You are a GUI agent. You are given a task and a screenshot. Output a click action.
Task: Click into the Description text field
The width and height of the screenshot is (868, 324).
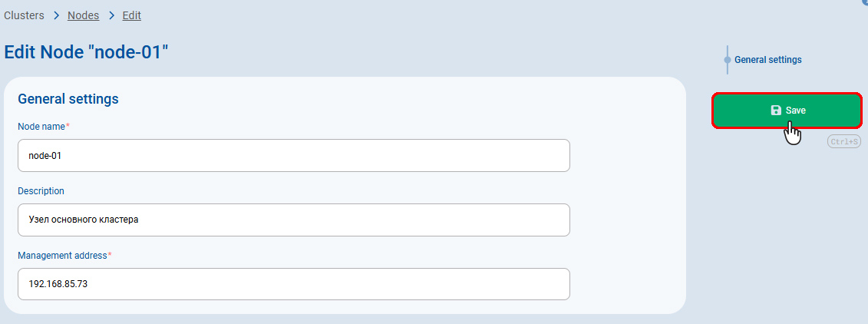tap(293, 220)
